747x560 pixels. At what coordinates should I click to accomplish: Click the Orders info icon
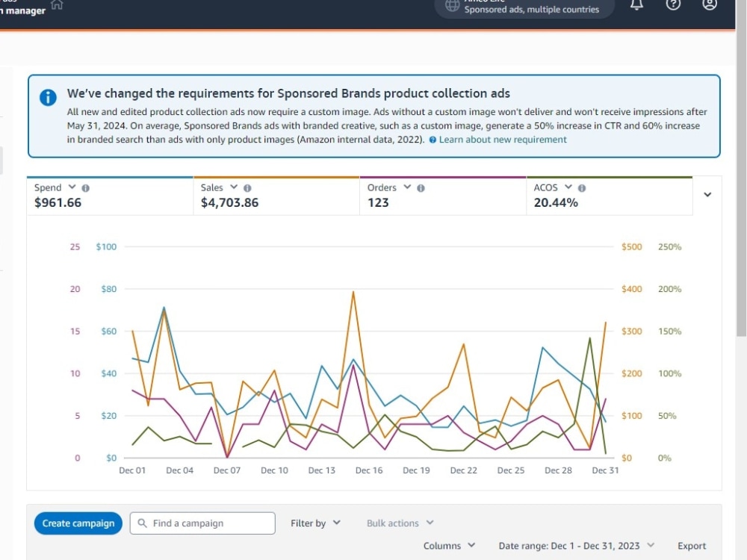pos(421,188)
